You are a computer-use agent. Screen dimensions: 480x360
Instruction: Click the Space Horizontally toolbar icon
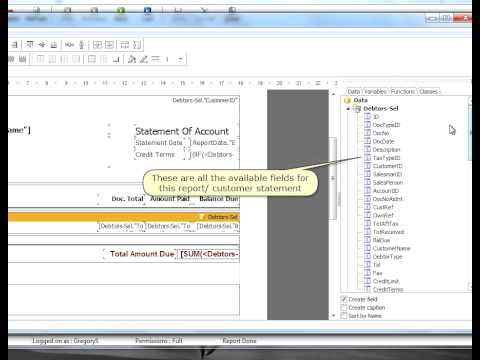tap(69, 44)
